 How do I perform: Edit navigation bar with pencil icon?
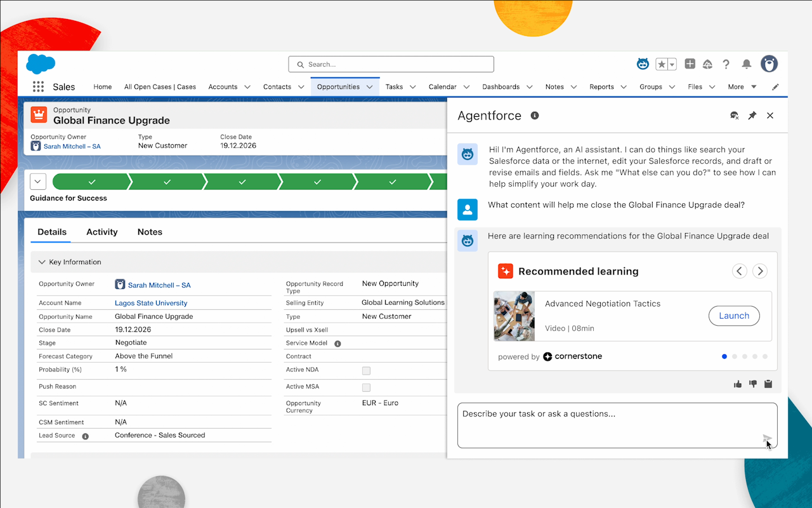tap(775, 87)
